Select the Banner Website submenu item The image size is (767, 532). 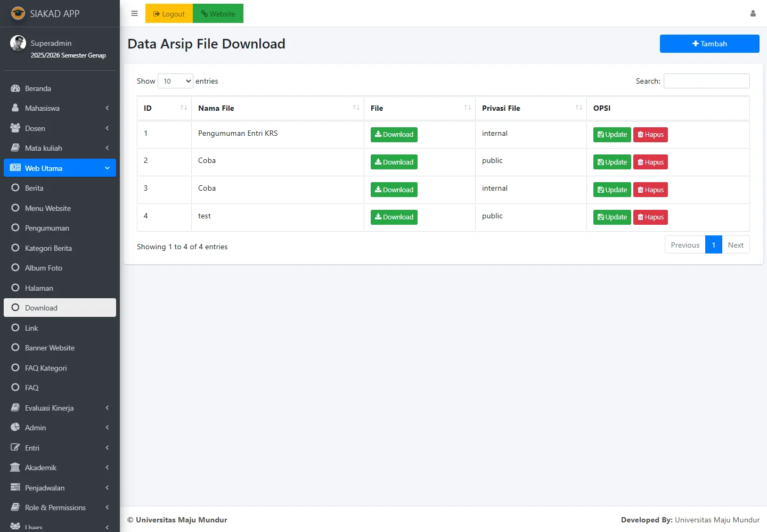click(50, 348)
